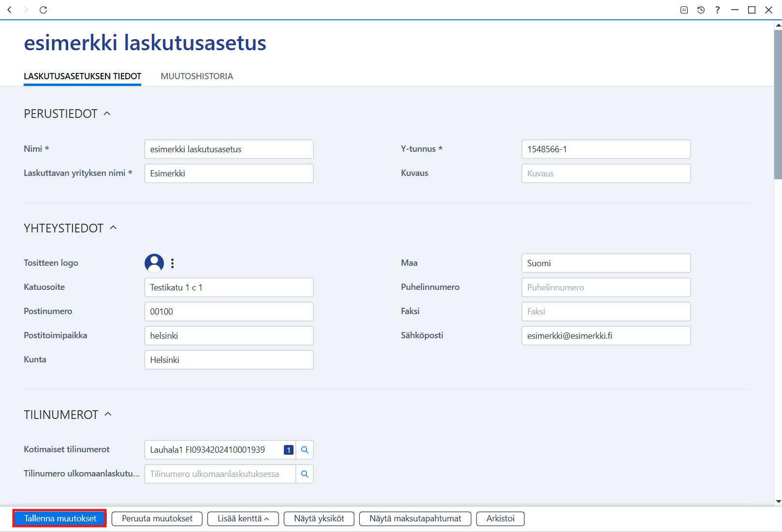Search foreign invoicing account with magnifier icon
782x532 pixels.
coord(305,474)
